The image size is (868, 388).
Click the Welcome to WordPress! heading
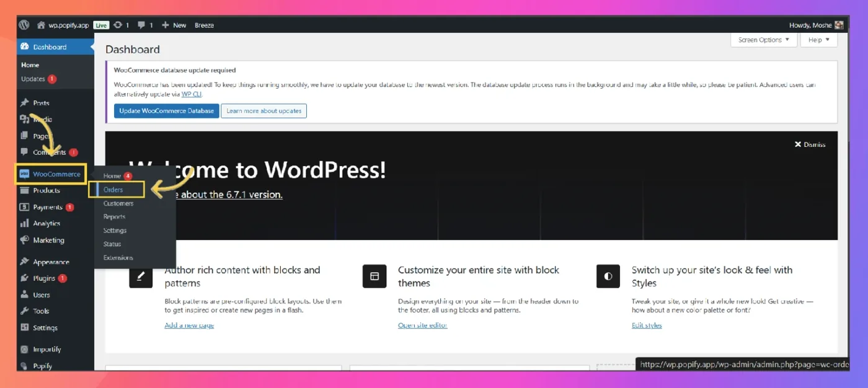click(257, 169)
